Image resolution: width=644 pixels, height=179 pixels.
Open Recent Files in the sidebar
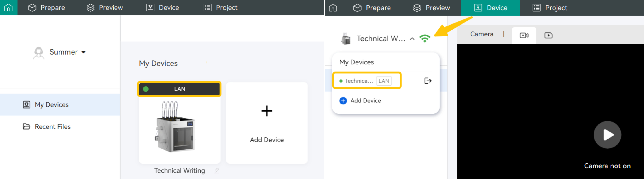tap(52, 127)
